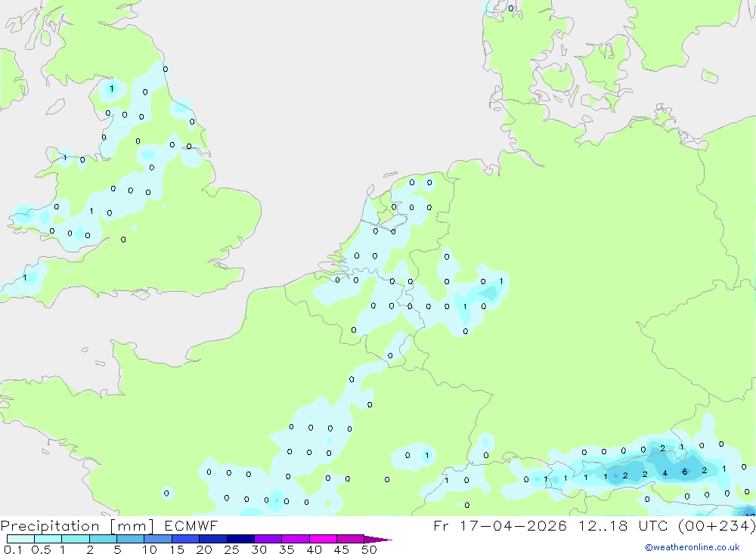Screen dimensions: 756x554
Task: Click the 0.1–0.5 mm legend color swatch
Action: coord(20,539)
